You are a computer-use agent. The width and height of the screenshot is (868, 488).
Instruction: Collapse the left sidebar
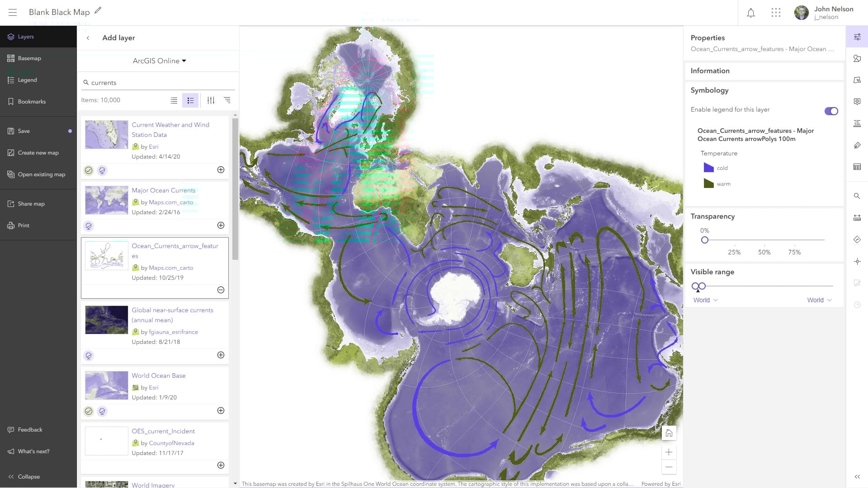coord(24,477)
